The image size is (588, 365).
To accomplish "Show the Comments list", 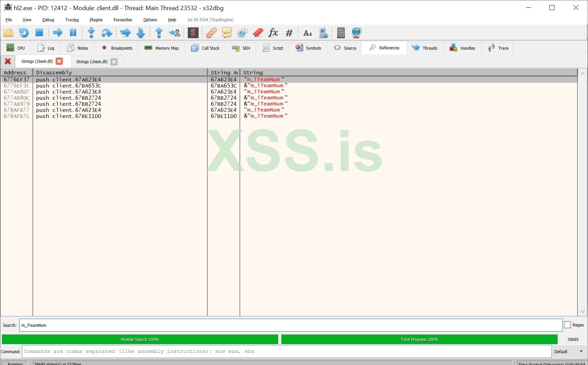I will (227, 33).
